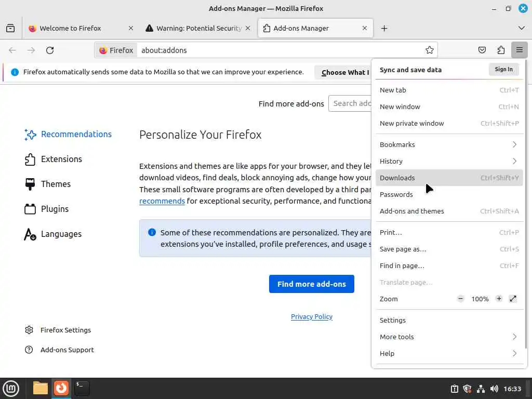
Task: Select the Add-ons Manager tab
Action: [x=315, y=28]
